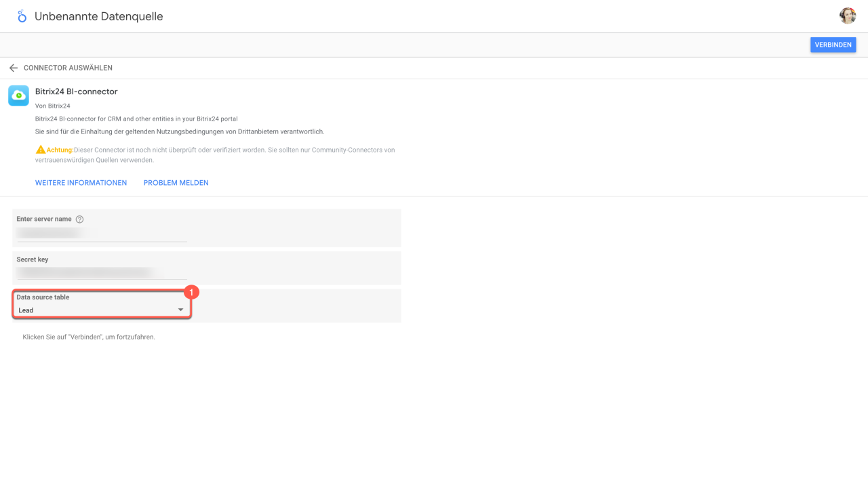Expand the Data source table dropdown arrow
The width and height of the screenshot is (868, 479).
pos(180,310)
